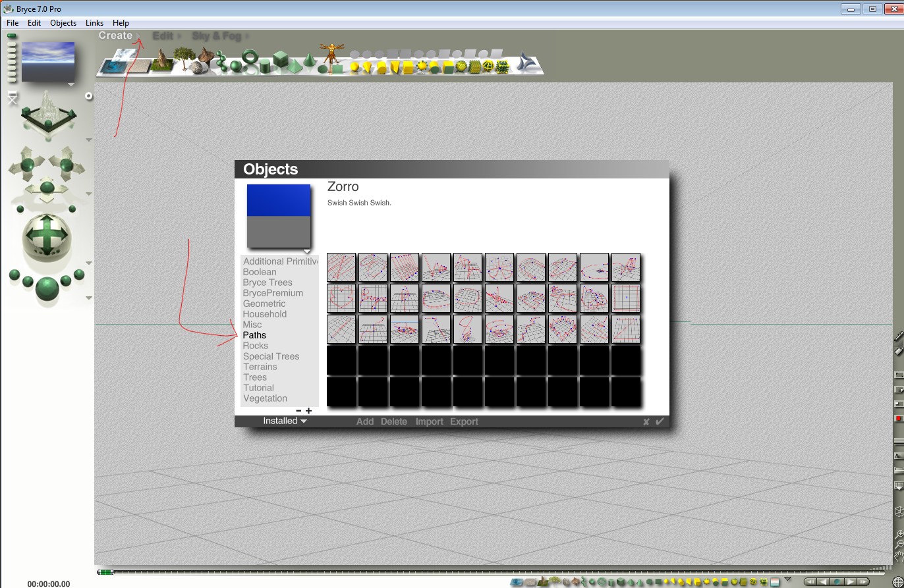The image size is (904, 588).
Task: Click Export in the Objects dialog
Action: [x=464, y=422]
